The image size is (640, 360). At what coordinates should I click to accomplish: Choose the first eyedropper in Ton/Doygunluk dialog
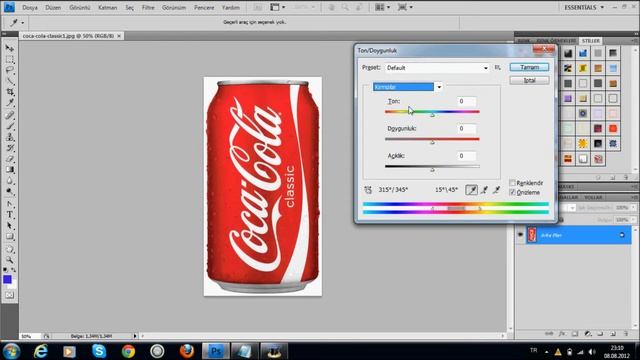click(471, 190)
